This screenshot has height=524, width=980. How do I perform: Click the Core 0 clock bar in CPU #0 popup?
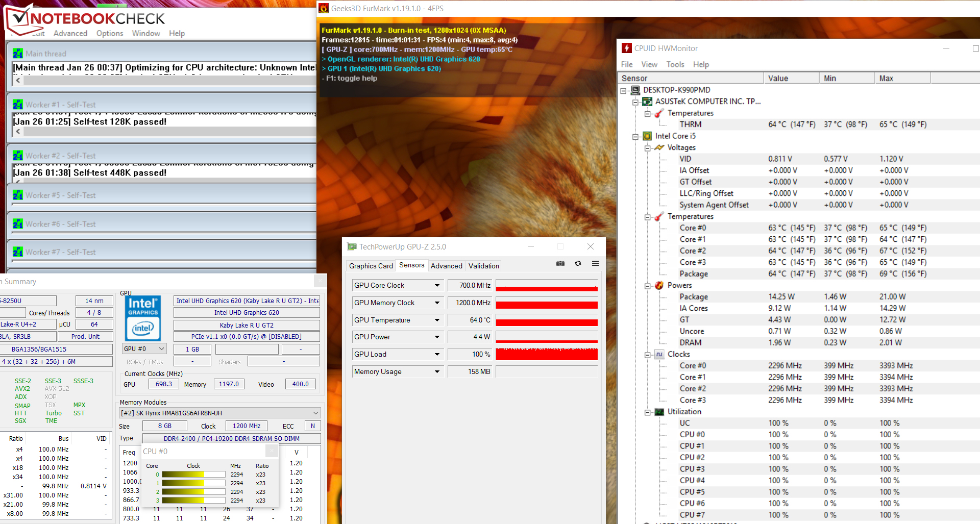[x=193, y=474]
